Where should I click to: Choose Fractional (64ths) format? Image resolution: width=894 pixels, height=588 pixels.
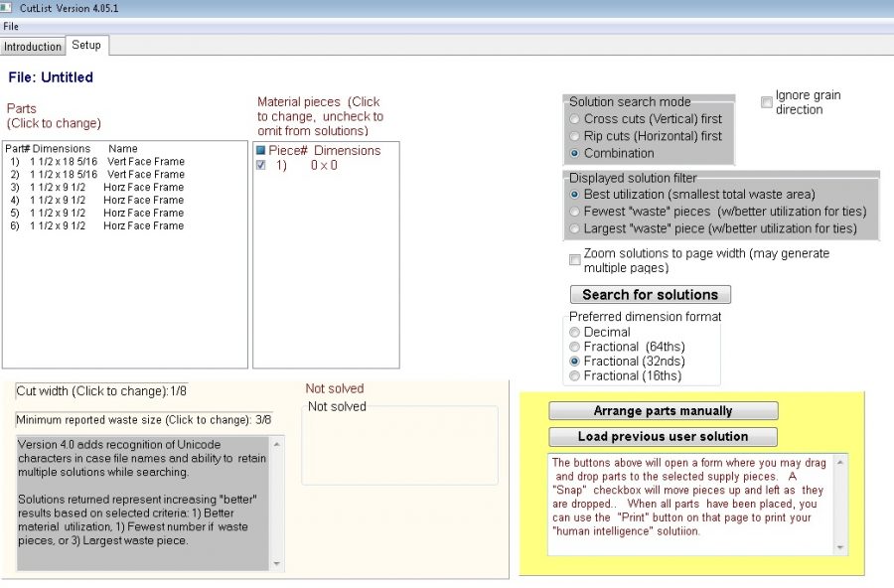coord(627,347)
